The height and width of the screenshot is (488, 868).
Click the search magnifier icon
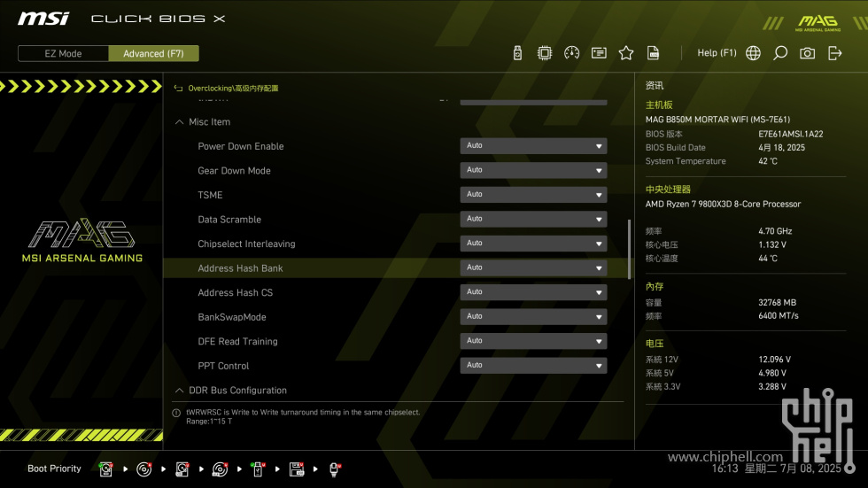click(780, 53)
